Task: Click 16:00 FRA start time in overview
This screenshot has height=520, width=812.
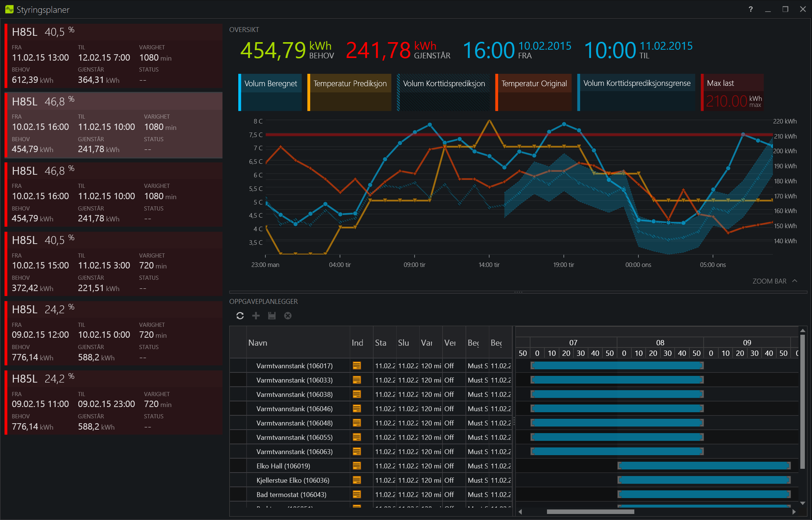Action: tap(517, 50)
